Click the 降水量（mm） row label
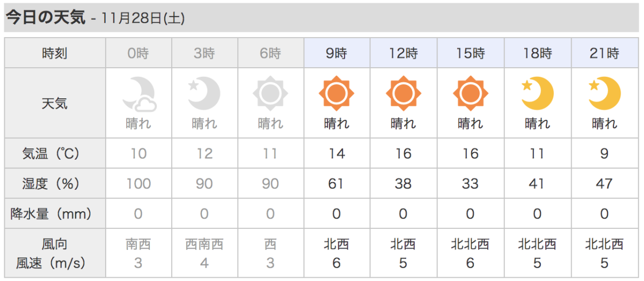The width and height of the screenshot is (644, 281). click(x=55, y=214)
